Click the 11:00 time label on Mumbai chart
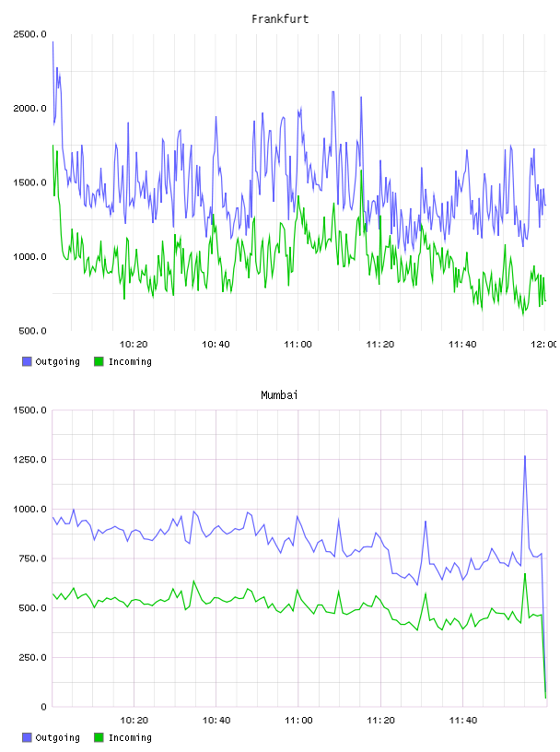Screen dimensions: 560x752 [x=298, y=721]
